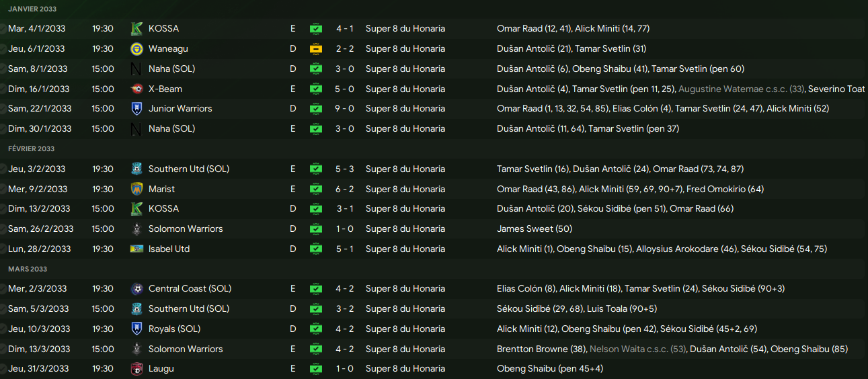Viewport: 868px width, 379px height.
Task: Click the Royals (SOL) club badge
Action: point(136,329)
